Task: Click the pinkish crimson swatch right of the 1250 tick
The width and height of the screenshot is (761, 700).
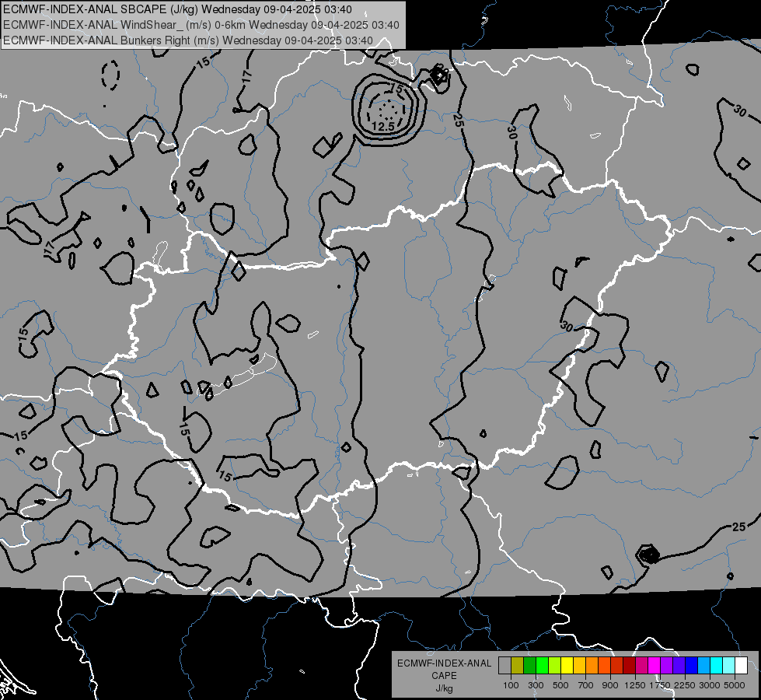Action: pyautogui.click(x=641, y=665)
